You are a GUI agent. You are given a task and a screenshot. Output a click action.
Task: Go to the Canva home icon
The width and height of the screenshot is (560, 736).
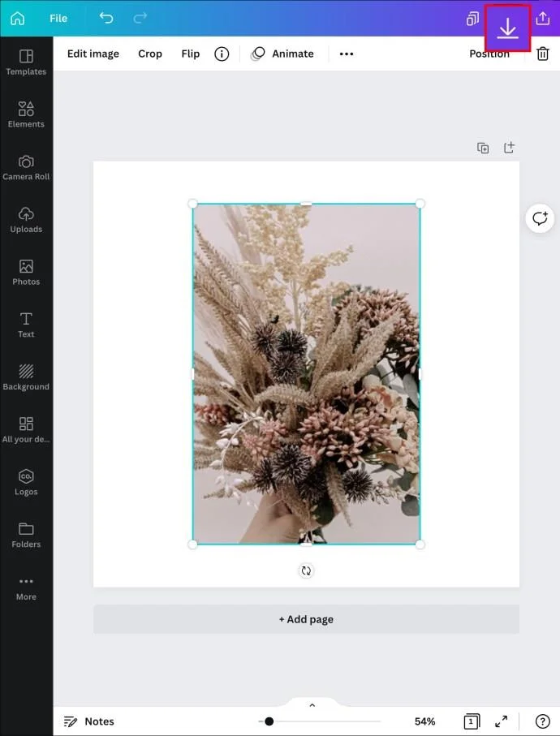coord(18,19)
